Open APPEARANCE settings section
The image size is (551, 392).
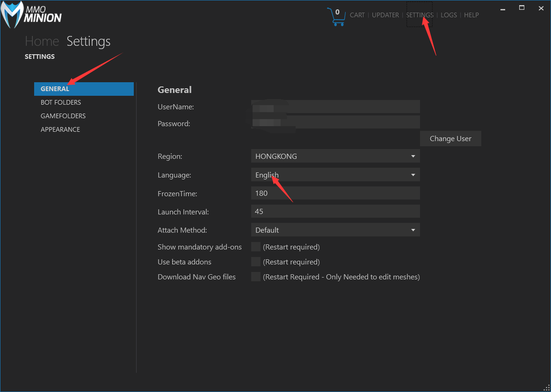pos(60,129)
